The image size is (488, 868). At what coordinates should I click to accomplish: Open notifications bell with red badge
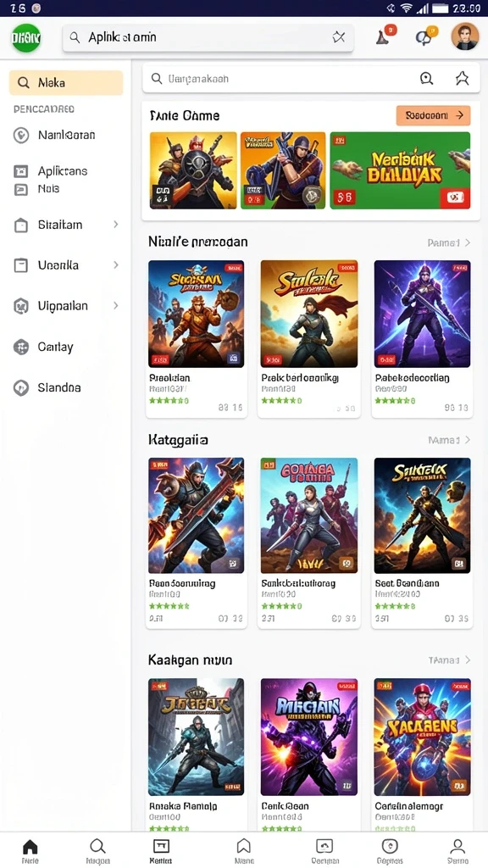coord(383,36)
